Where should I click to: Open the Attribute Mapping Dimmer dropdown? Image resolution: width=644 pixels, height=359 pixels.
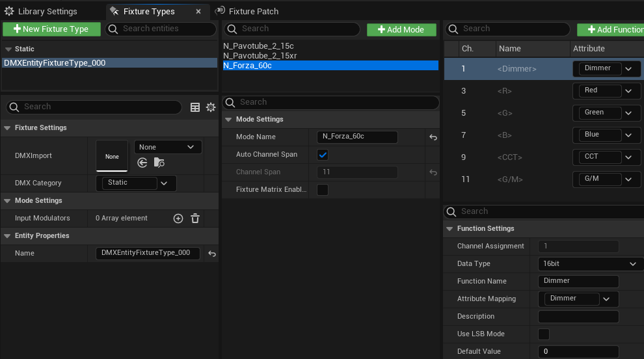[578, 299]
